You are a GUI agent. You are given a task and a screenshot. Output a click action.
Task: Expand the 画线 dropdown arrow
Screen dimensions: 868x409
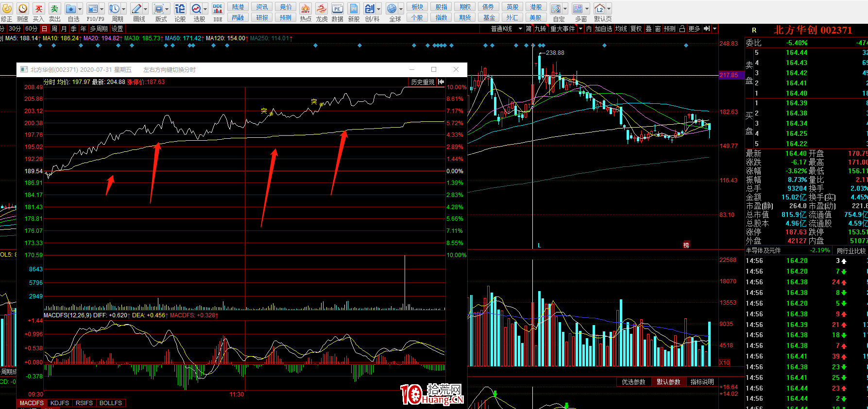(146, 9)
